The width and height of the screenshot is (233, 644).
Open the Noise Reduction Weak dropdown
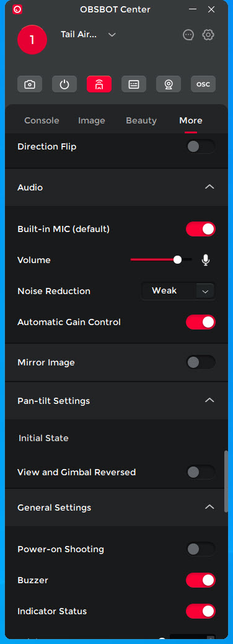[178, 291]
